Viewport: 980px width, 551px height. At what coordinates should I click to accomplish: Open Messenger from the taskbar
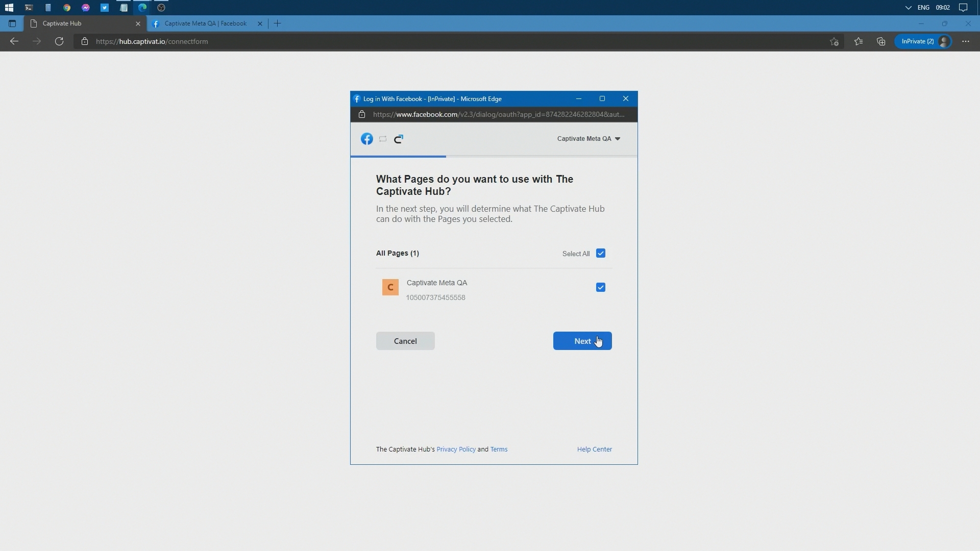(86, 8)
